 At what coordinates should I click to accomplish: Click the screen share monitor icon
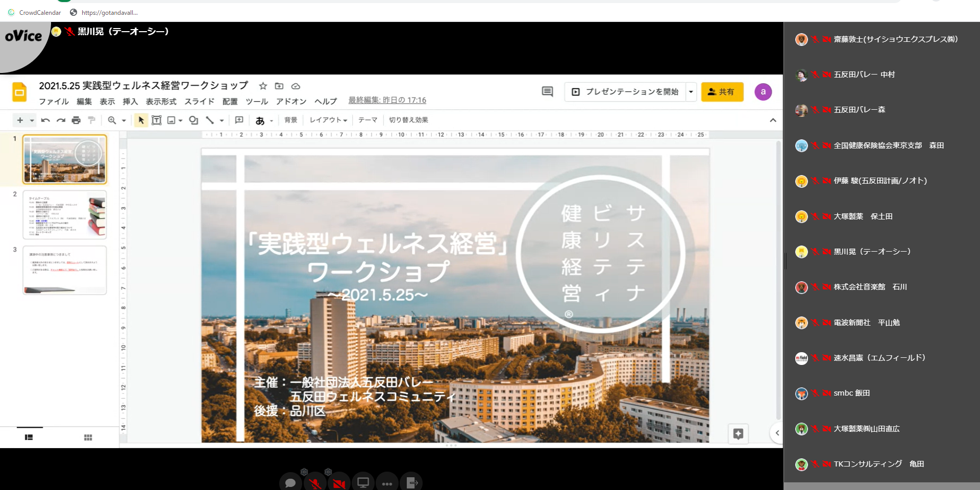(363, 482)
